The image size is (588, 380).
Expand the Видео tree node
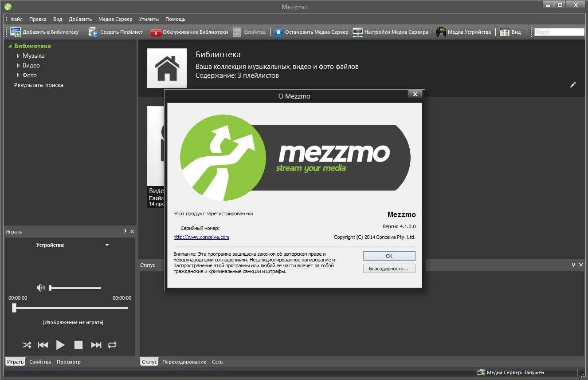[18, 65]
